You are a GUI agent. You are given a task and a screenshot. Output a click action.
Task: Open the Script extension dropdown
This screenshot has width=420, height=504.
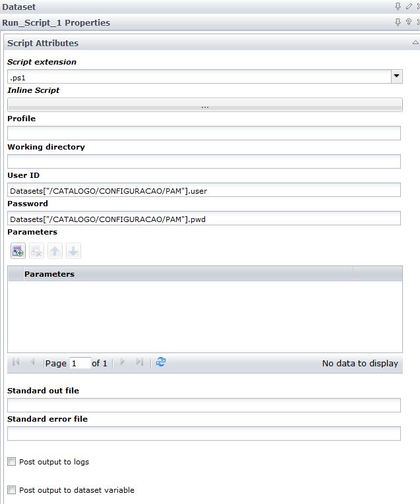pyautogui.click(x=396, y=76)
